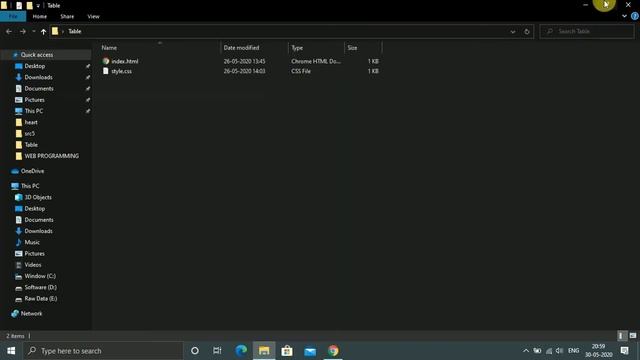The width and height of the screenshot is (640, 360).
Task: Click the ENG language indicator
Action: (x=573, y=351)
